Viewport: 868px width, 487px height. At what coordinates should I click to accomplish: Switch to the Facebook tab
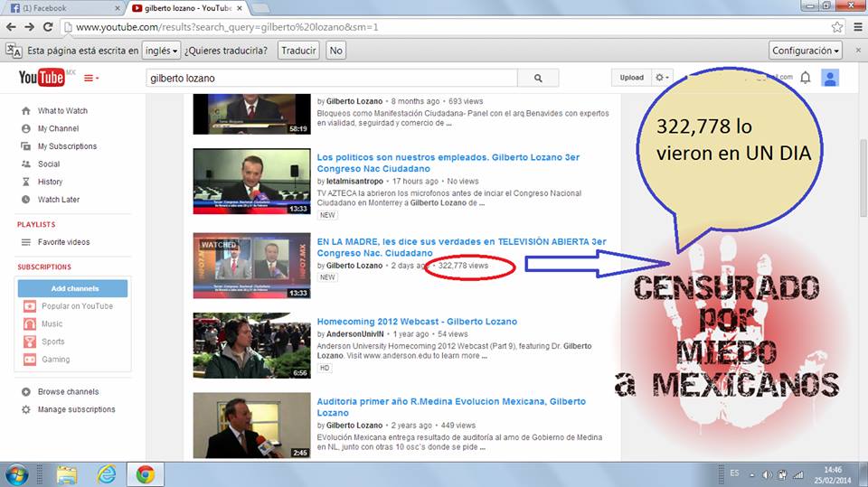pyautogui.click(x=61, y=8)
